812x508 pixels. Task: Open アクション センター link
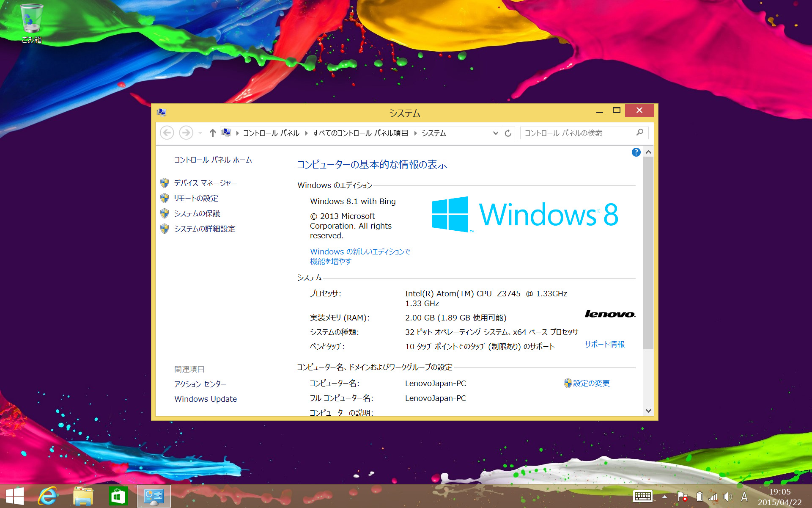(200, 384)
